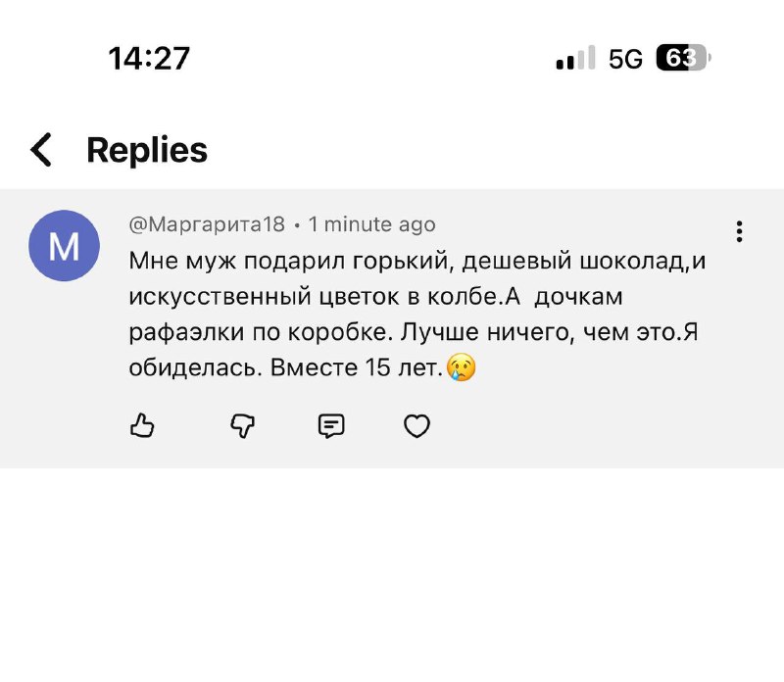Tap the 5G network indicator
The width and height of the screenshot is (784, 682).
pyautogui.click(x=625, y=59)
